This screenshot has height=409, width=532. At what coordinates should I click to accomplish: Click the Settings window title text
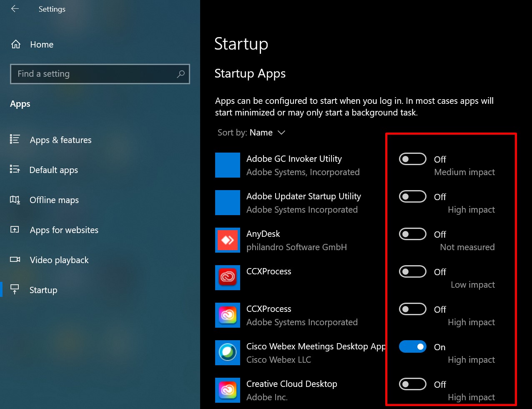pyautogui.click(x=52, y=9)
